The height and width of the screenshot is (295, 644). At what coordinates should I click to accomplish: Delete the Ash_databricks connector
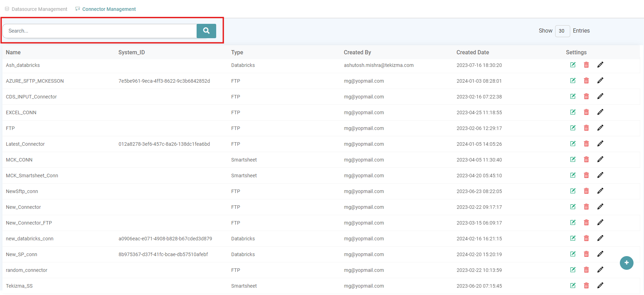(x=586, y=65)
